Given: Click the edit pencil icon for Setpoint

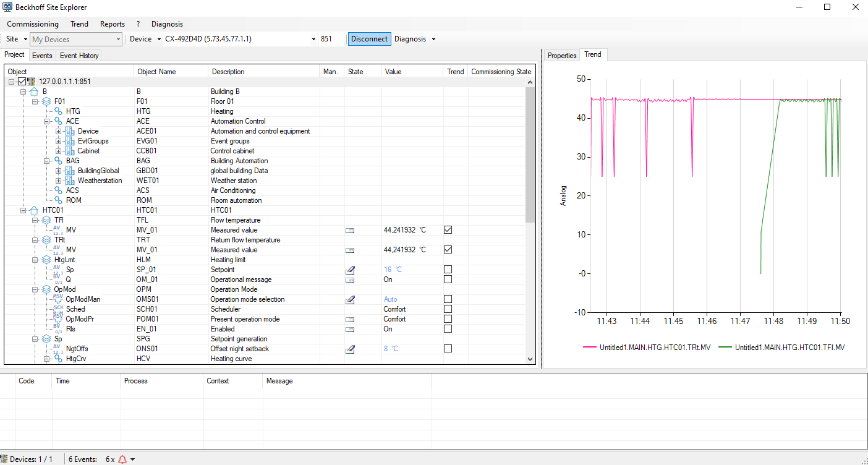Looking at the screenshot, I should pos(350,270).
